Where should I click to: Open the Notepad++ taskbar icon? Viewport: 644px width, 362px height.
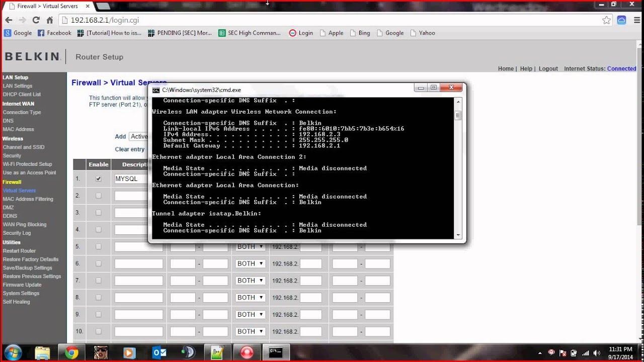tap(217, 352)
